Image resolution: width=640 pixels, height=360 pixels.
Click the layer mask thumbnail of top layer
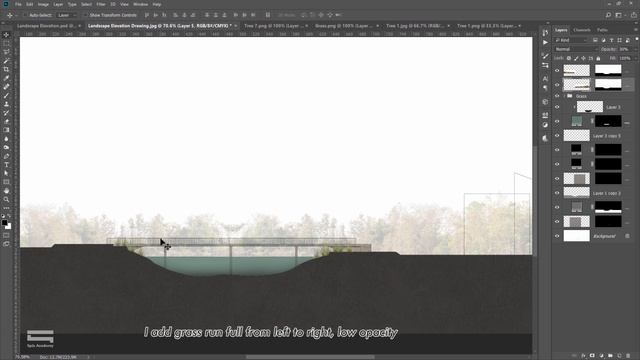point(608,70)
